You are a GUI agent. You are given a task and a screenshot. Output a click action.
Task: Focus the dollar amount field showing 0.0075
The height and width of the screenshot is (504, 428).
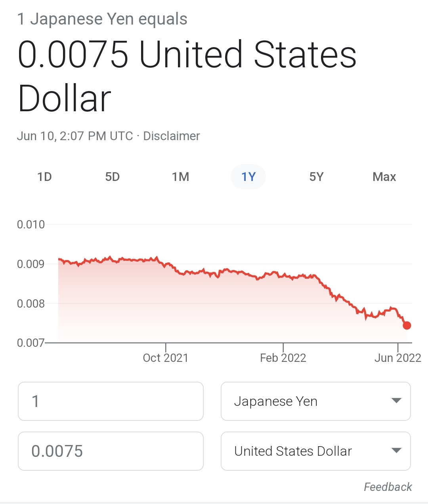tap(111, 451)
